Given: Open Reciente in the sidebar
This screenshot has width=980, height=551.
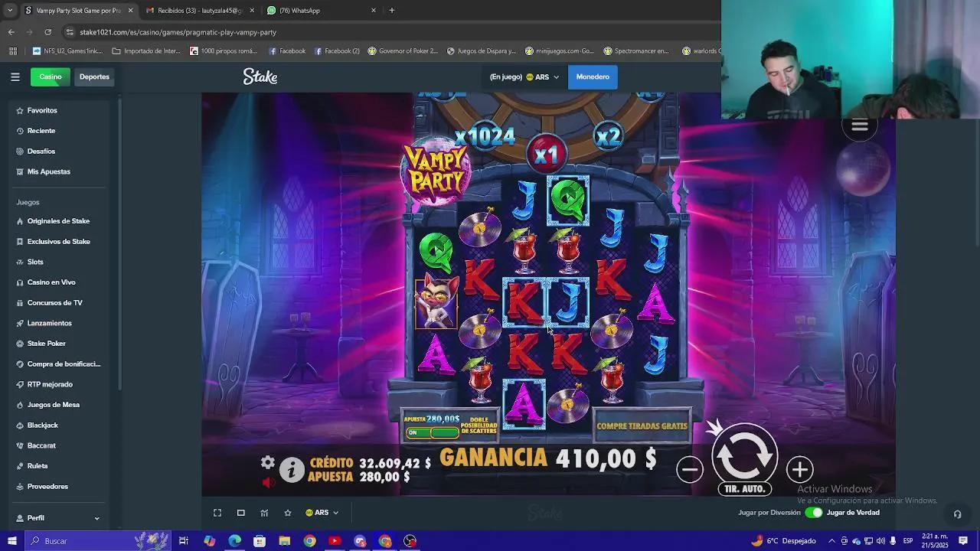Looking at the screenshot, I should click(41, 131).
